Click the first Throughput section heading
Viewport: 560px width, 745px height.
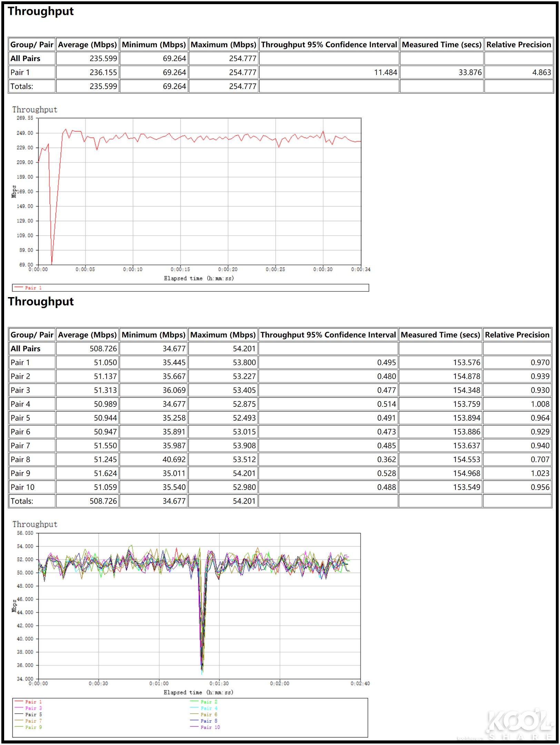41,11
